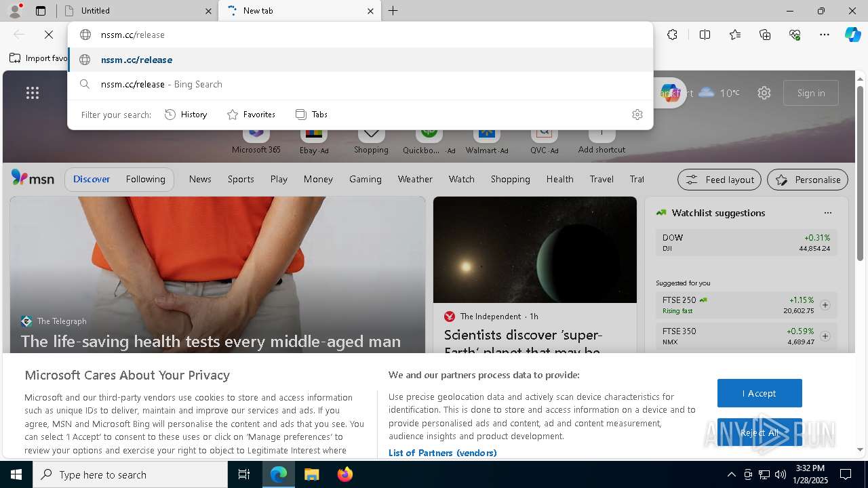Go to the msn logo home

click(33, 179)
